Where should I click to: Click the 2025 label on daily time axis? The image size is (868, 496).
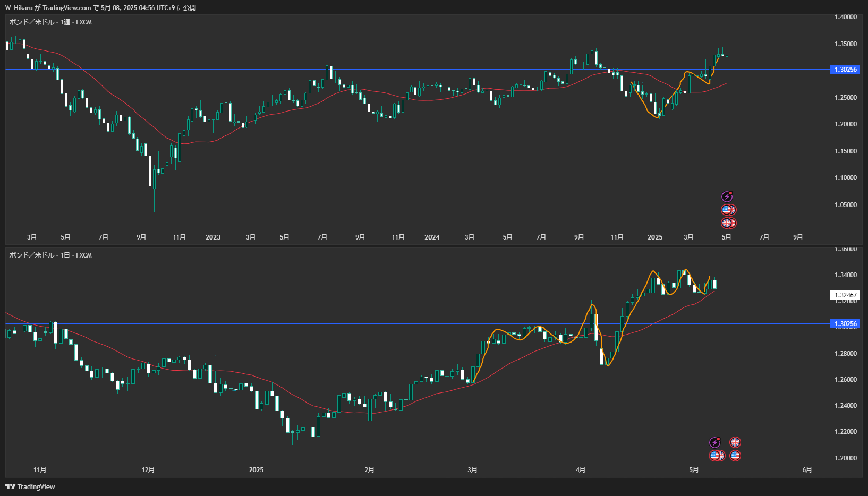(x=256, y=470)
